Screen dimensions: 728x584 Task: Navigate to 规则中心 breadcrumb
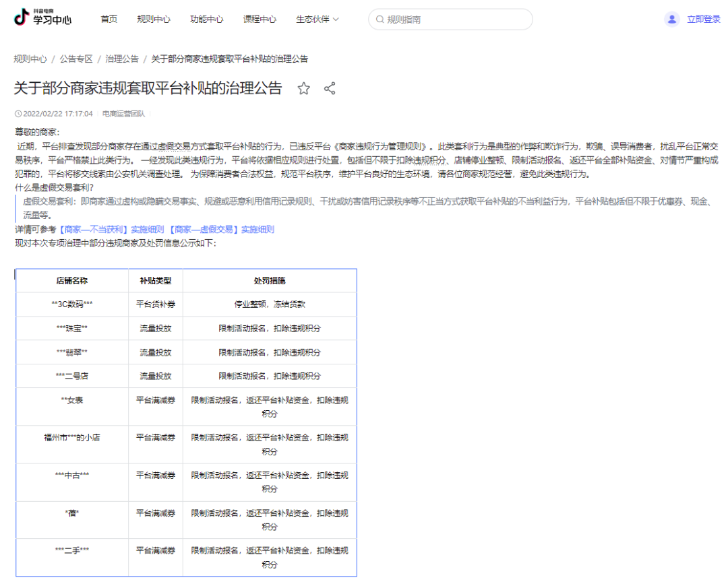[x=30, y=59]
